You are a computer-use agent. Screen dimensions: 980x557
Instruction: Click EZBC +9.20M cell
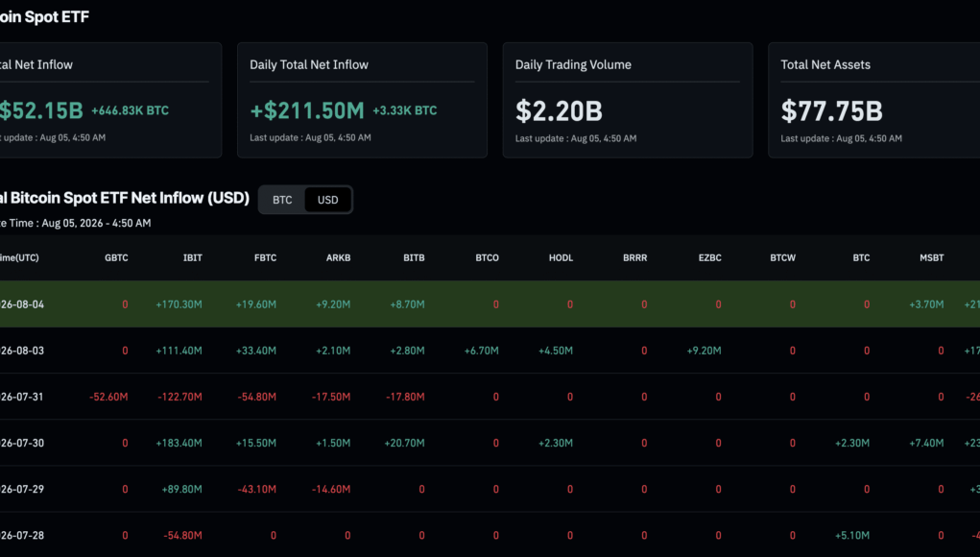(x=704, y=351)
